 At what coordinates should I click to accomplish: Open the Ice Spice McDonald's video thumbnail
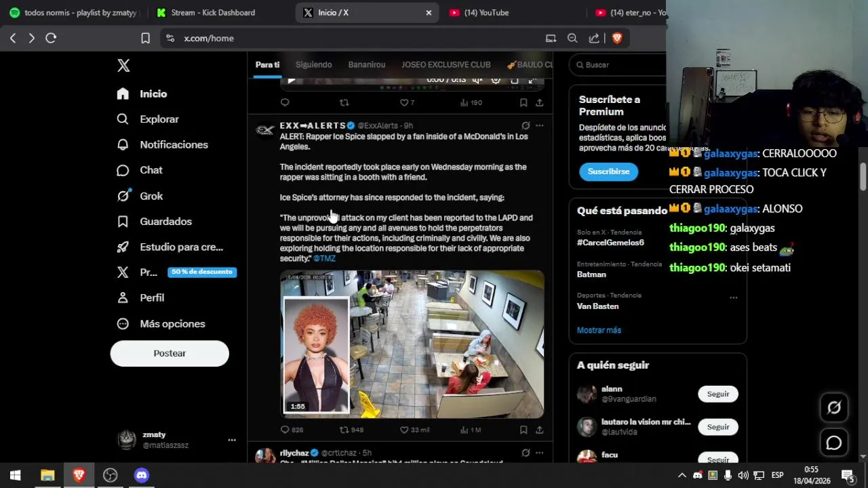coord(412,344)
